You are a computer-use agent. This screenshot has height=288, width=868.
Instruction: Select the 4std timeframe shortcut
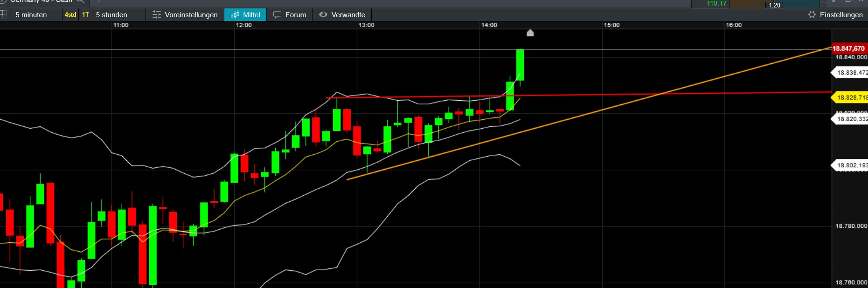click(x=70, y=15)
